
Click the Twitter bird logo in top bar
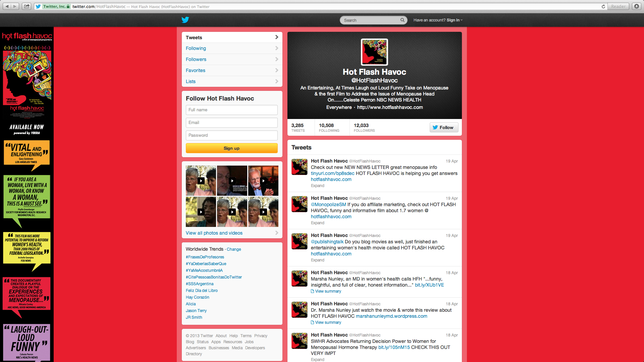coord(185,20)
